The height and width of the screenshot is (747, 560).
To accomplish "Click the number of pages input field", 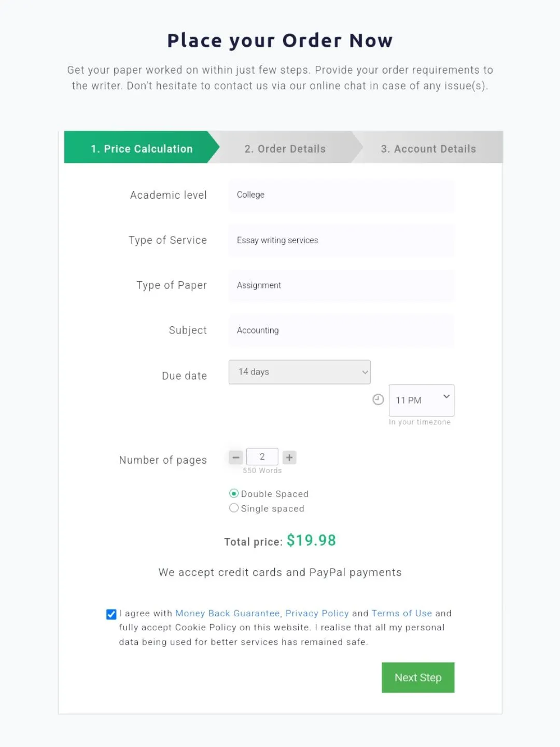I will point(262,457).
